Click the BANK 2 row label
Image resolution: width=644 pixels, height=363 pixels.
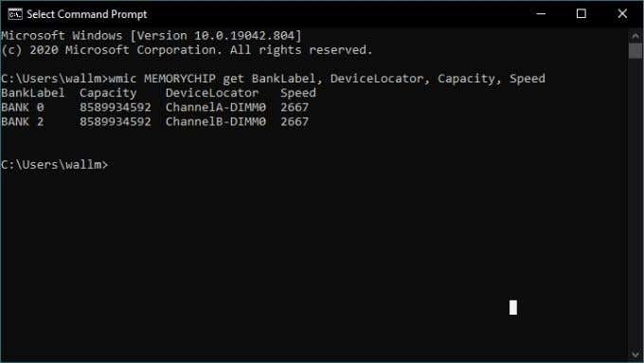tap(22, 121)
